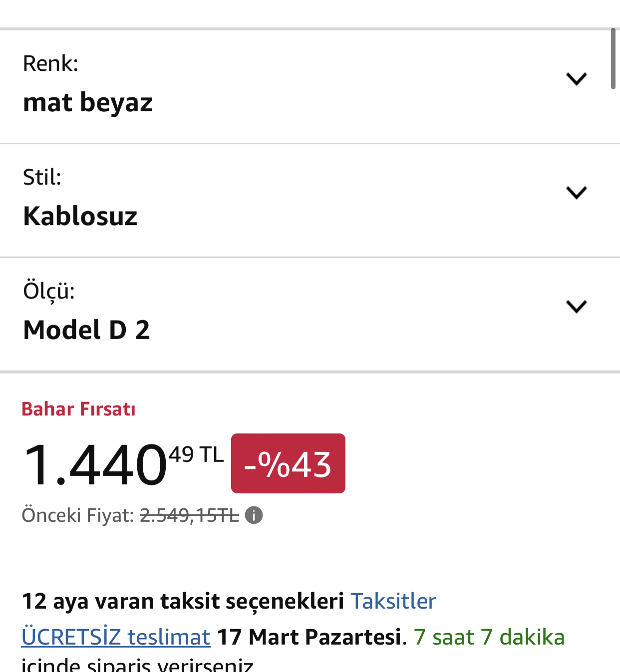The image size is (620, 672).
Task: Tap the 'Renk:' field label
Action: click(x=50, y=64)
